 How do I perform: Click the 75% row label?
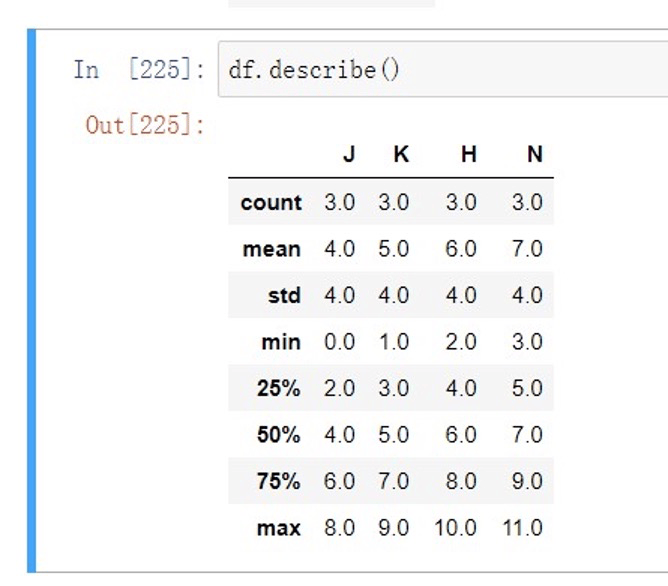[279, 481]
